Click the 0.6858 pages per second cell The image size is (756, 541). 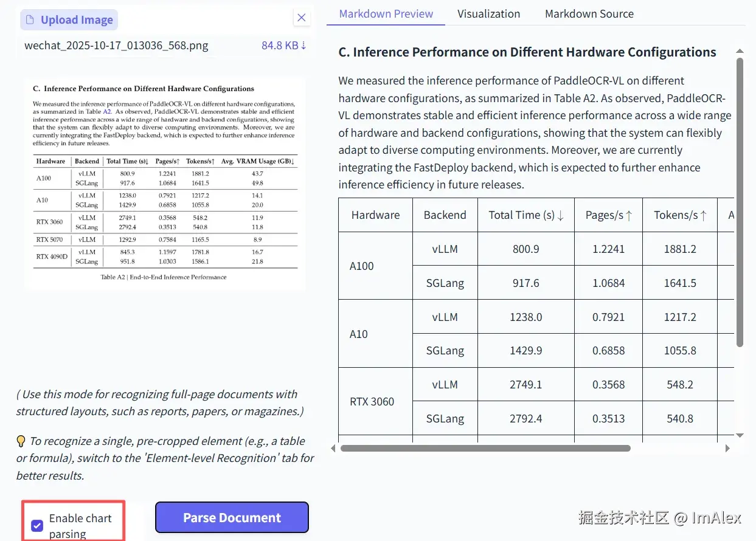click(x=609, y=351)
